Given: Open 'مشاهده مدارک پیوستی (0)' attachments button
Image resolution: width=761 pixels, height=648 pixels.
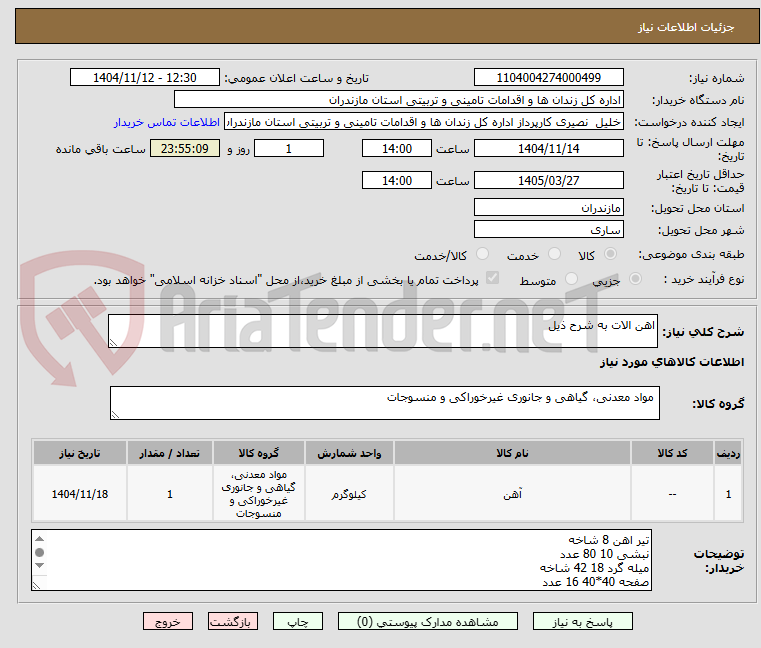Looking at the screenshot, I should [x=428, y=621].
